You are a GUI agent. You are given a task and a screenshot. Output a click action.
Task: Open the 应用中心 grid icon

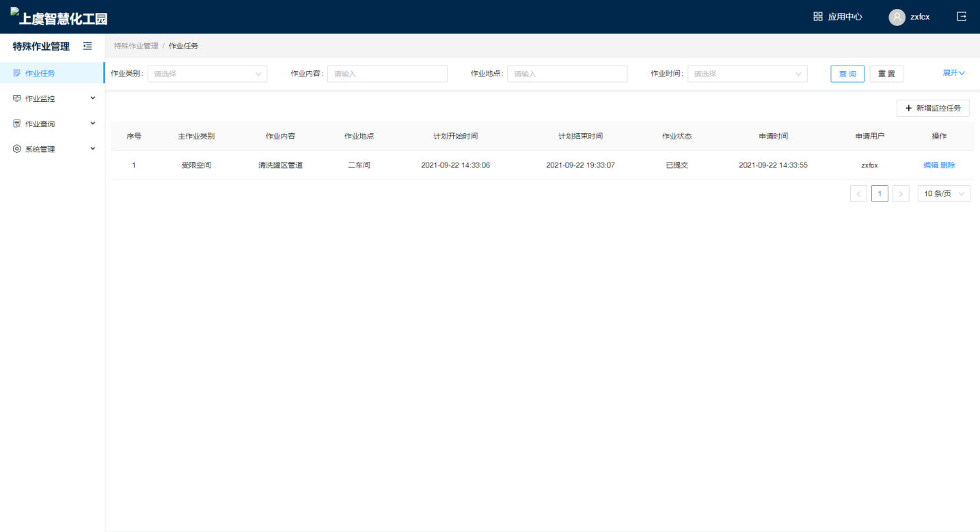tap(817, 16)
